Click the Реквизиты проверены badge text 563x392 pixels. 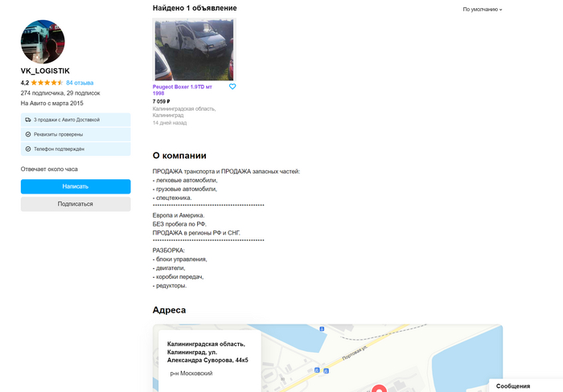(58, 134)
